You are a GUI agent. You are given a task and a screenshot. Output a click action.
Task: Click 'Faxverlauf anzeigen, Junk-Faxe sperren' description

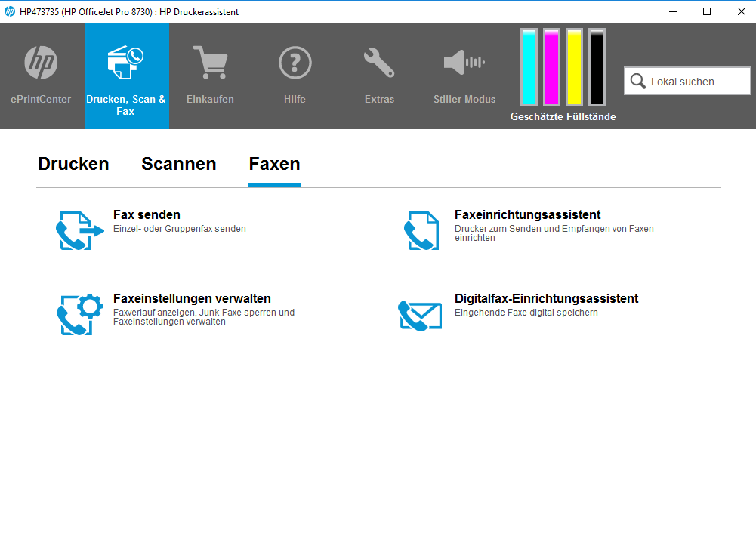coord(204,317)
